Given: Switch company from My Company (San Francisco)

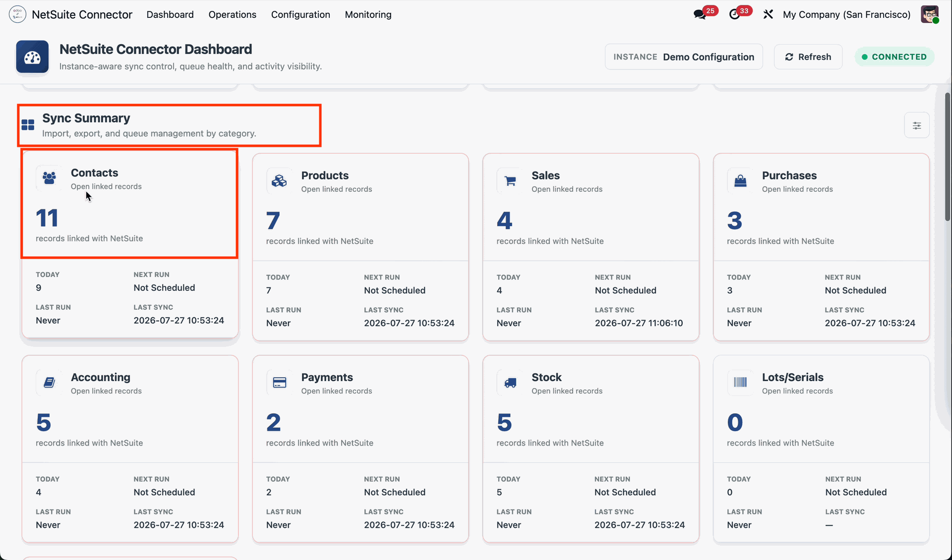Looking at the screenshot, I should coord(847,14).
